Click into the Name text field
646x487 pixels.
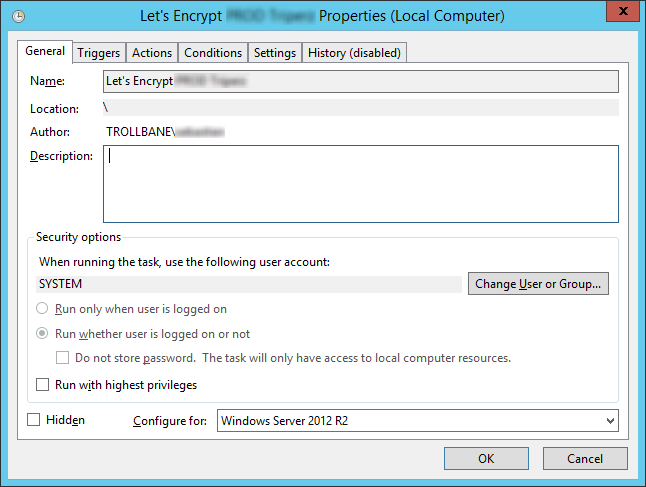360,81
